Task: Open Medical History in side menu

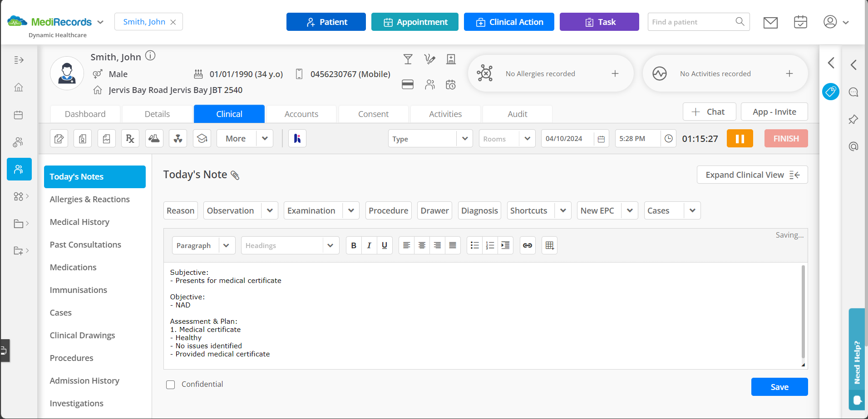Action: 79,222
